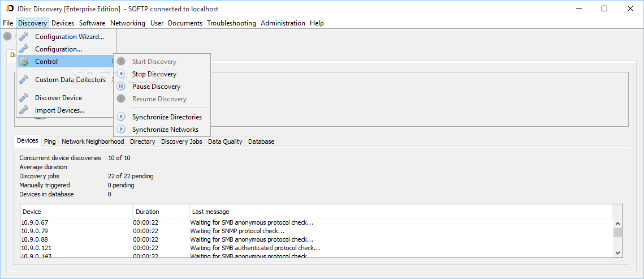Click the grayed Resume Discovery icon
Viewport: 644px width, 279px height.
click(121, 98)
